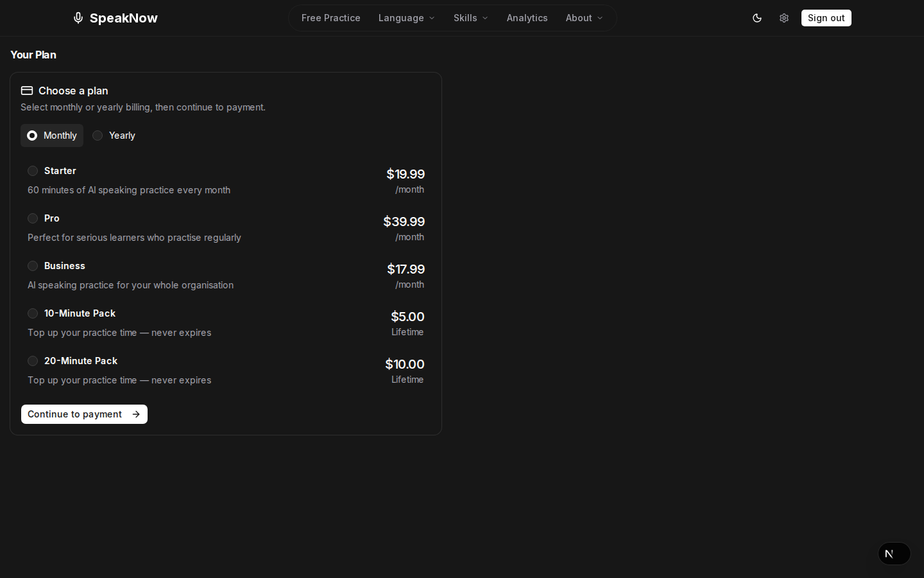Pick the Business plan option
The width and height of the screenshot is (924, 578).
33,266
